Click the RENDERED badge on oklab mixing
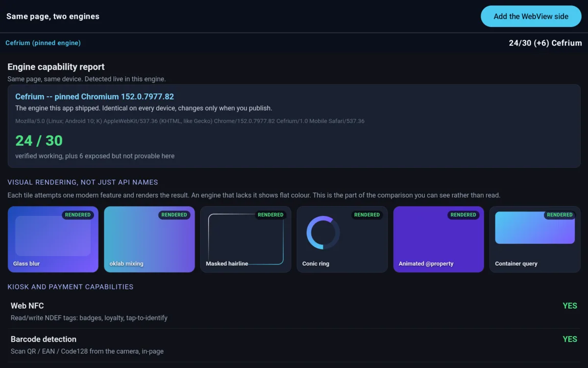Viewport: 588px width, 368px height. point(174,215)
